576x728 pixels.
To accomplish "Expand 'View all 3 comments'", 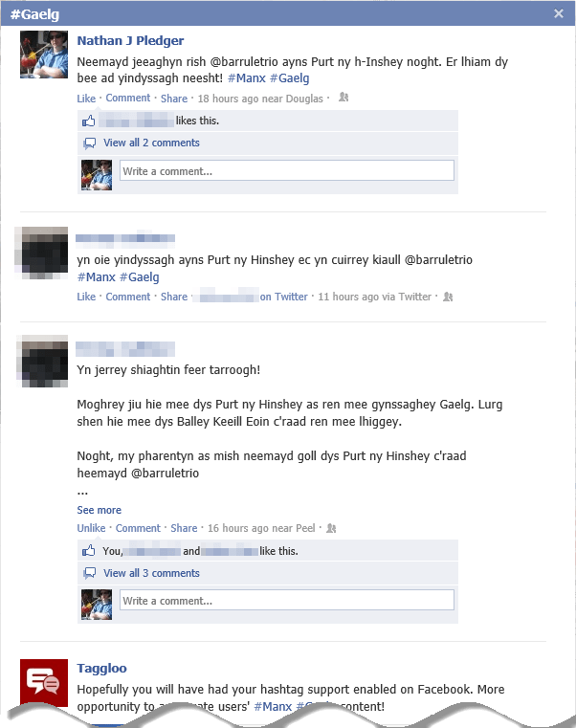I will click(x=151, y=573).
